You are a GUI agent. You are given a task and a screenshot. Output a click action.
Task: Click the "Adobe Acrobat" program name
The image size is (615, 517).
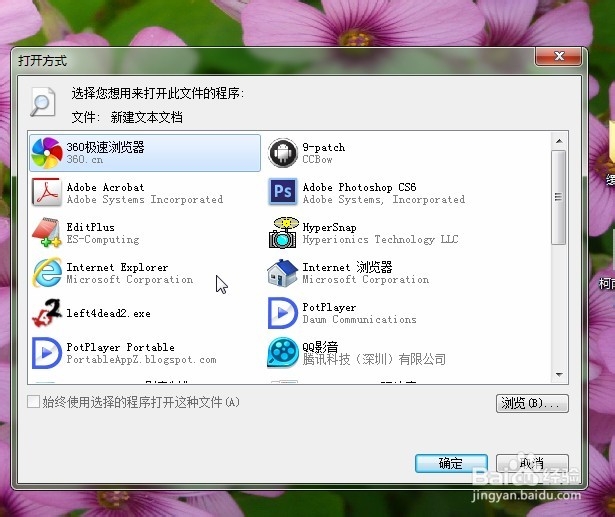coord(106,187)
